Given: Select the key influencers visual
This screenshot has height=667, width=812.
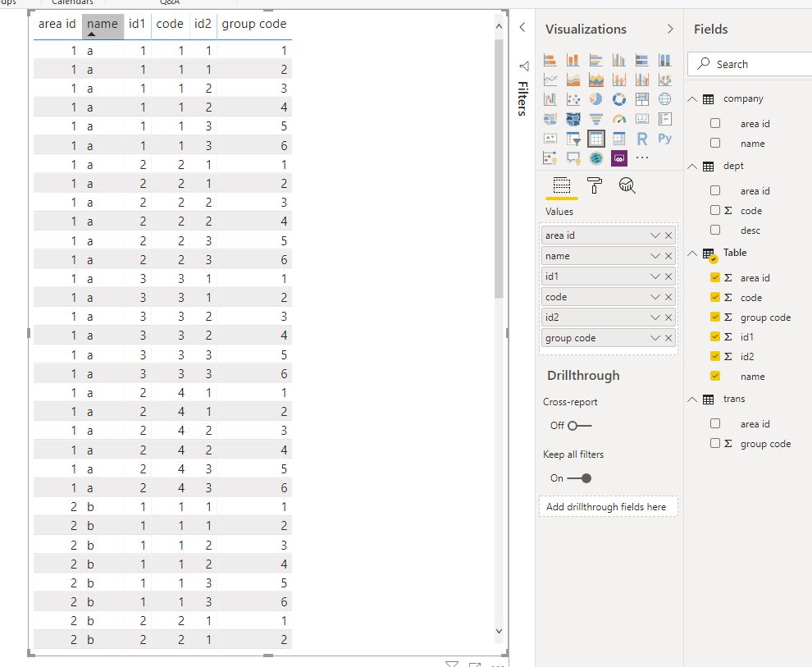Looking at the screenshot, I should 550,158.
